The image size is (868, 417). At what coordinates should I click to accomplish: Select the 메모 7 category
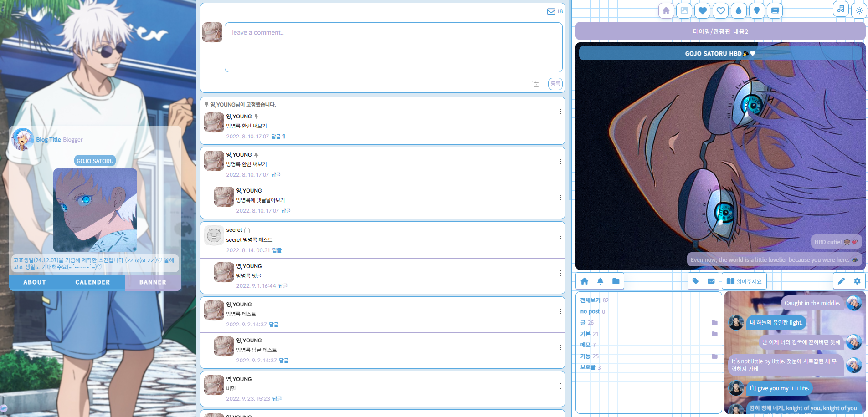click(588, 345)
